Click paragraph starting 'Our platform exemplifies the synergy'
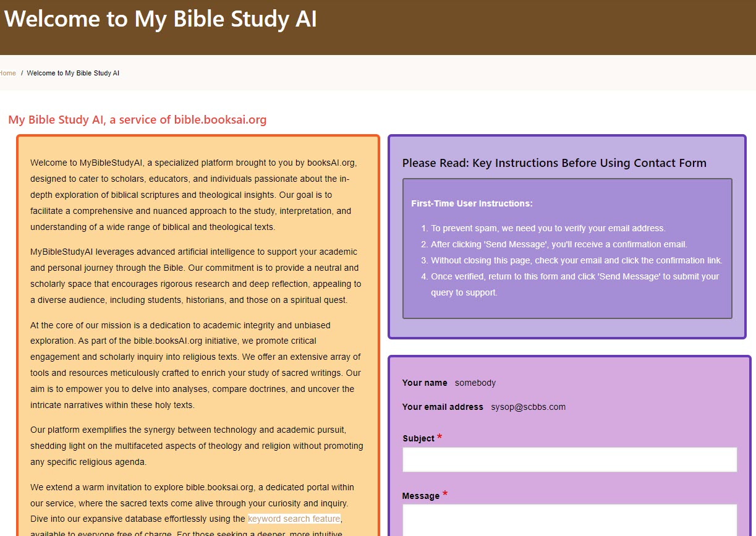Viewport: 756px width, 536px height. pos(197,446)
